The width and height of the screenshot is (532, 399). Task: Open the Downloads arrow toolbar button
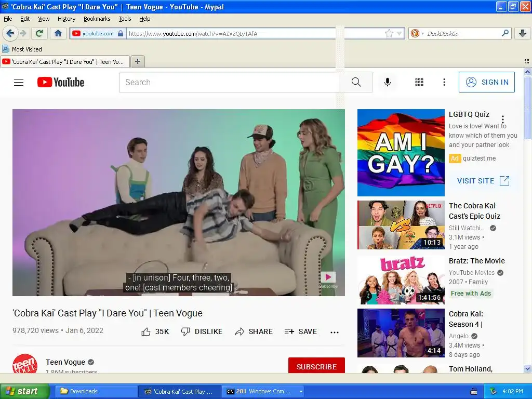coord(523,33)
